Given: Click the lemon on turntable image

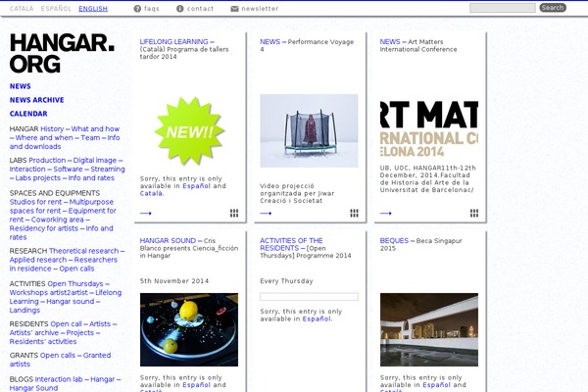Looking at the screenshot, I should [x=189, y=329].
